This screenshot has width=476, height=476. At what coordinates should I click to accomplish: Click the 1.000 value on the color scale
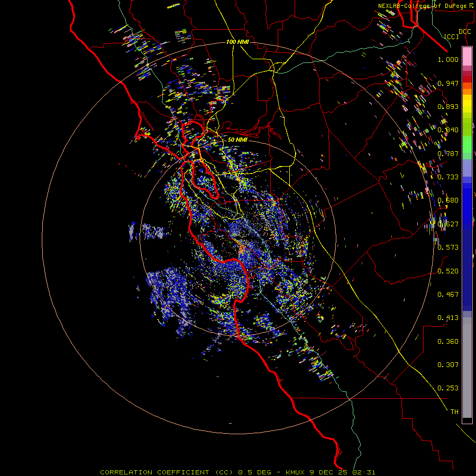pos(448,59)
